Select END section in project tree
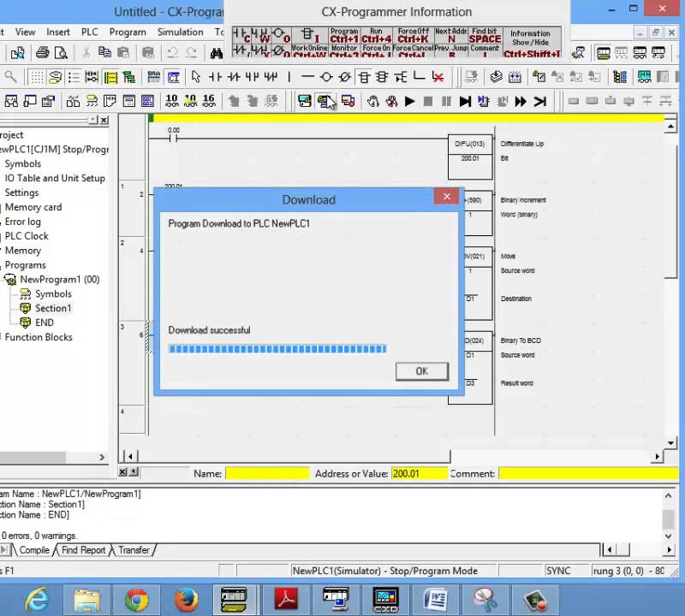Viewport: 685px width, 616px height. (x=45, y=323)
